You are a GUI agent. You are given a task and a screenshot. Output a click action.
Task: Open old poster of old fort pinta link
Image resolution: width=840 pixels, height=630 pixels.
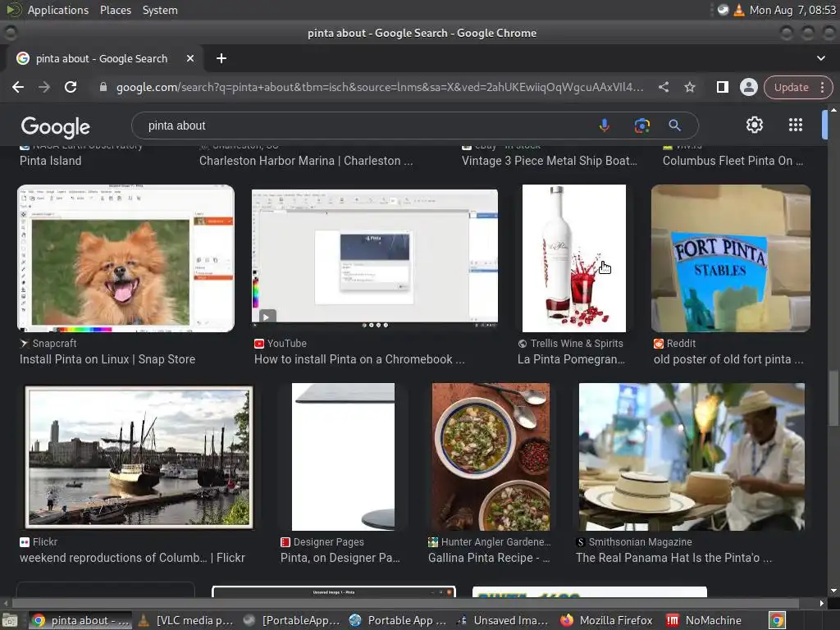[x=728, y=359]
